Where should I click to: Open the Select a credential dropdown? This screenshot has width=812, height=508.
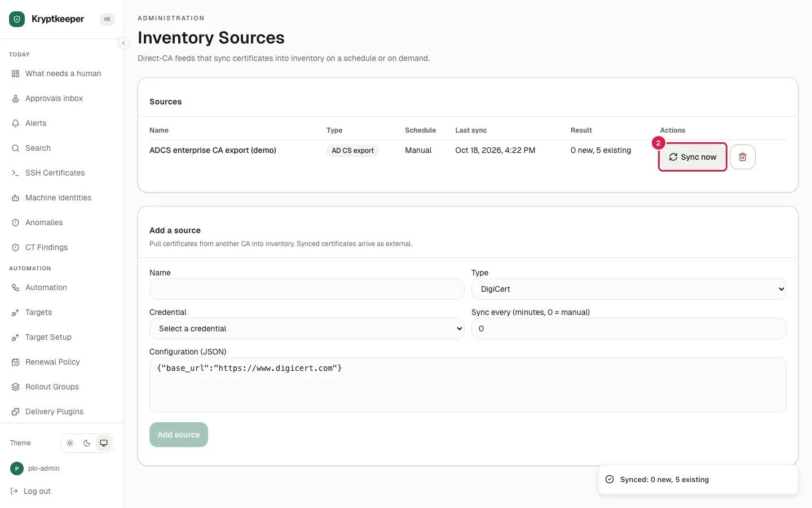pos(307,329)
